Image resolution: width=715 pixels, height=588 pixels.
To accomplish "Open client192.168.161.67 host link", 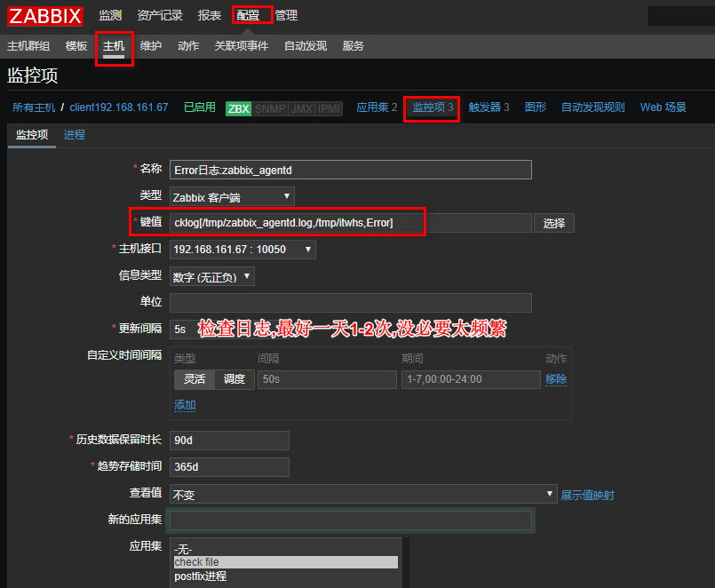I will (118, 107).
